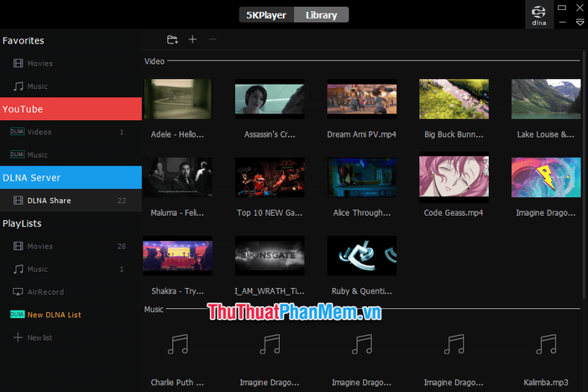Select the YouTube section header

pos(71,109)
